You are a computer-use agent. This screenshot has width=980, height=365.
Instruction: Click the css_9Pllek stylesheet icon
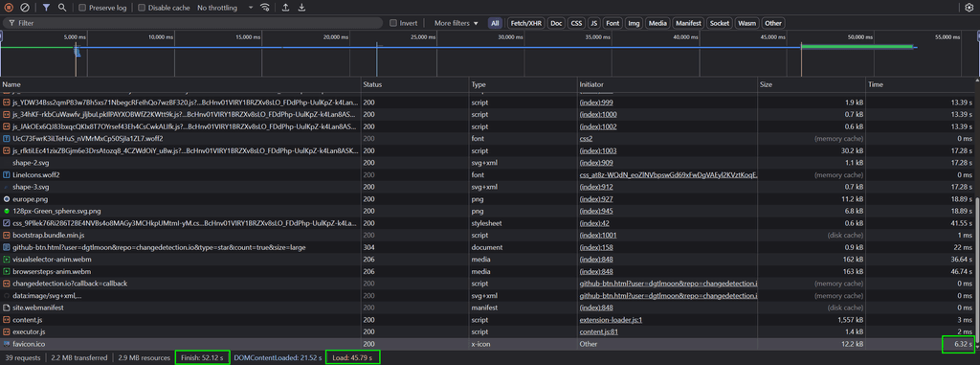(7, 222)
